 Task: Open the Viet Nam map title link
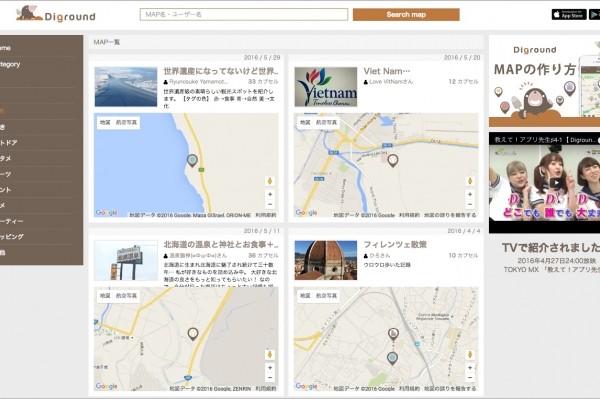point(386,71)
